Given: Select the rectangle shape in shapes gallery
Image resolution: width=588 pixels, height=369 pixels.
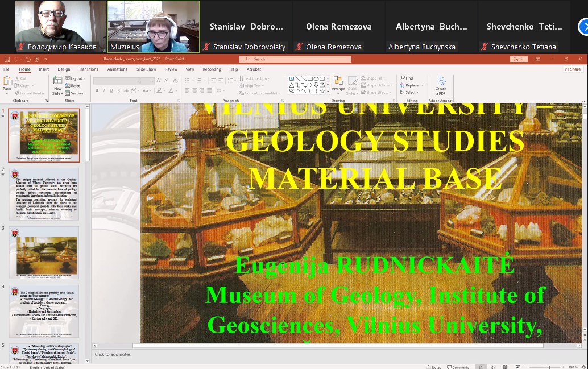Looking at the screenshot, I should [x=310, y=79].
